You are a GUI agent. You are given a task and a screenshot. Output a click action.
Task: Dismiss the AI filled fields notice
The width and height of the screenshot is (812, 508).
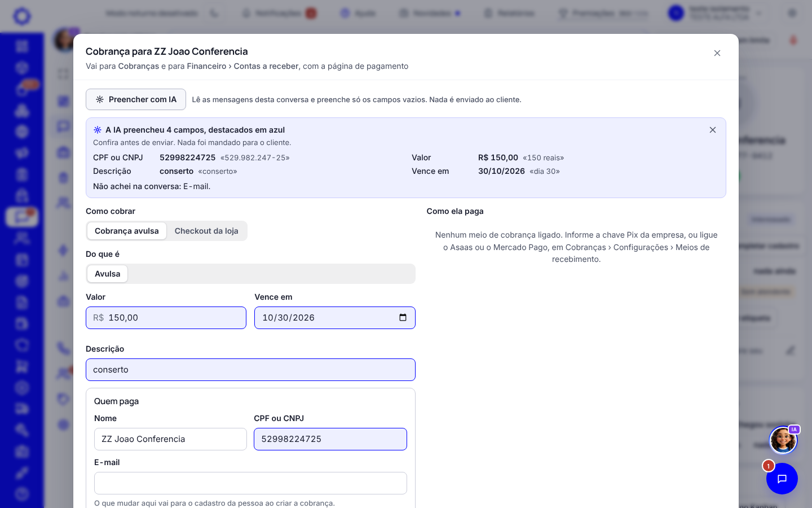[x=713, y=130]
